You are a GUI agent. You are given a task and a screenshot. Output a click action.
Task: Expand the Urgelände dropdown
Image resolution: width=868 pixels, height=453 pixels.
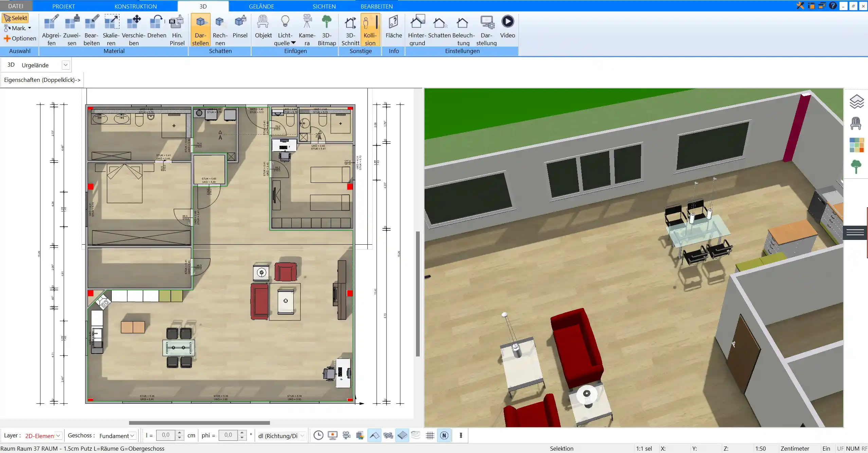pyautogui.click(x=66, y=65)
